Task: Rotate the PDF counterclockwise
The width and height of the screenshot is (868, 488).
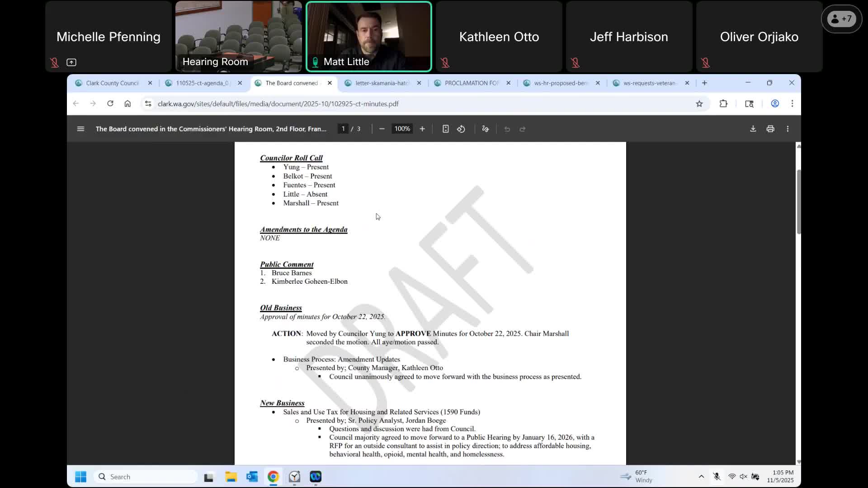Action: coord(461,129)
